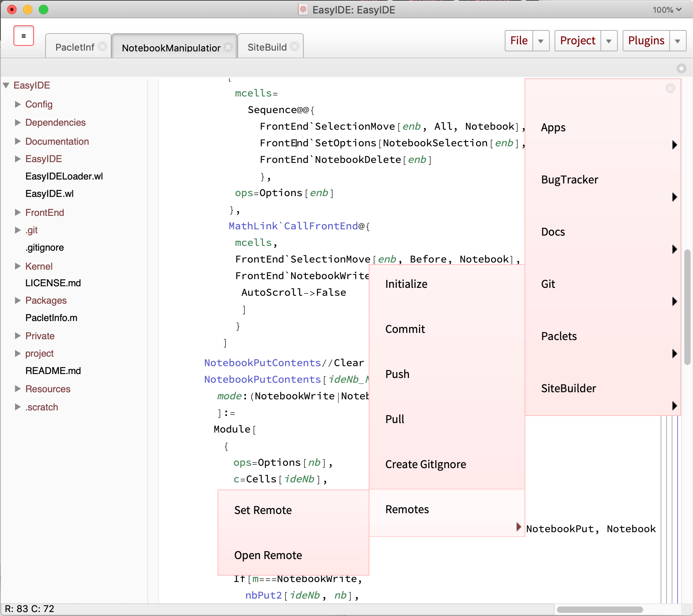Expand the Resources folder

(17, 389)
